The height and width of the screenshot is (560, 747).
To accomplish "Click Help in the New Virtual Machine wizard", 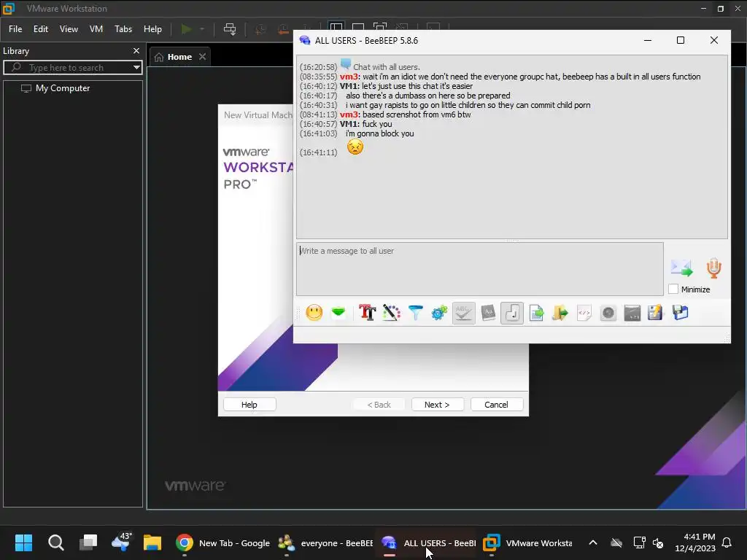I will pyautogui.click(x=249, y=404).
